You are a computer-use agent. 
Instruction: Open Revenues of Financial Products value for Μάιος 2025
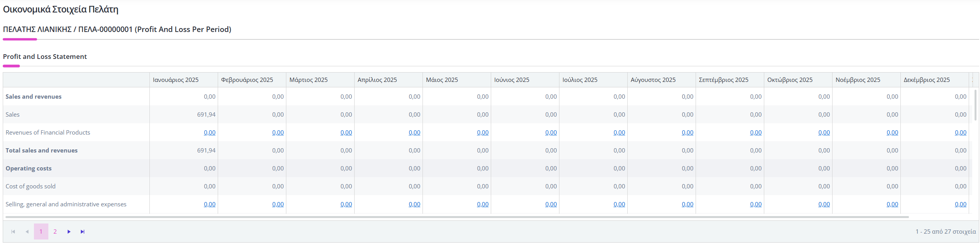tap(483, 133)
